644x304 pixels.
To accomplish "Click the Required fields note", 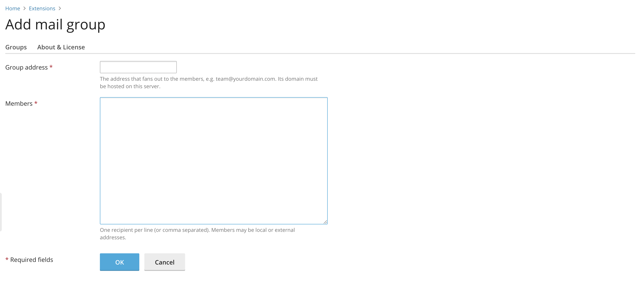I will click(29, 260).
